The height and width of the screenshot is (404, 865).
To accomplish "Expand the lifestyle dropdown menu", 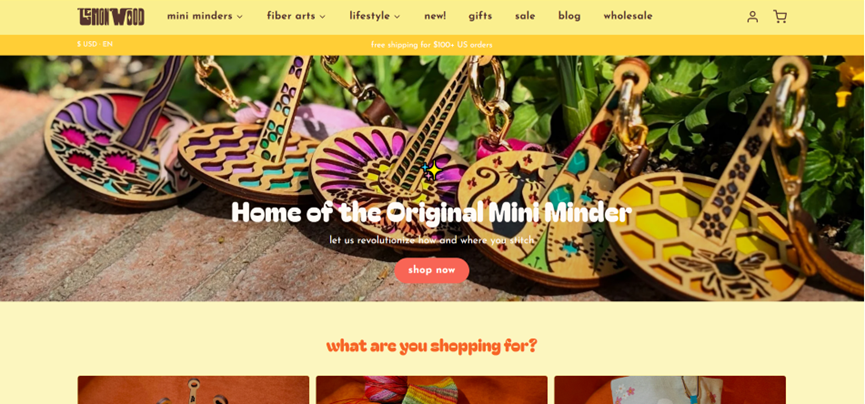I will 375,17.
